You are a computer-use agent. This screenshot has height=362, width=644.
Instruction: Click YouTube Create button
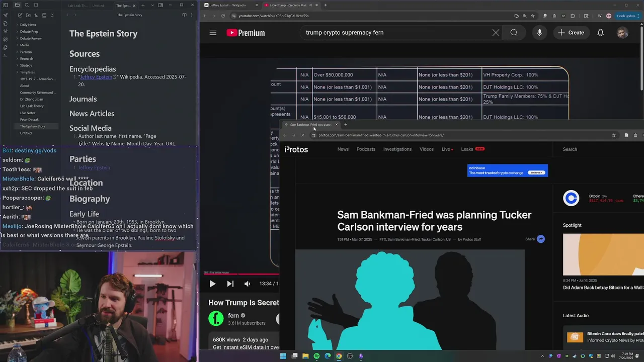point(571,33)
